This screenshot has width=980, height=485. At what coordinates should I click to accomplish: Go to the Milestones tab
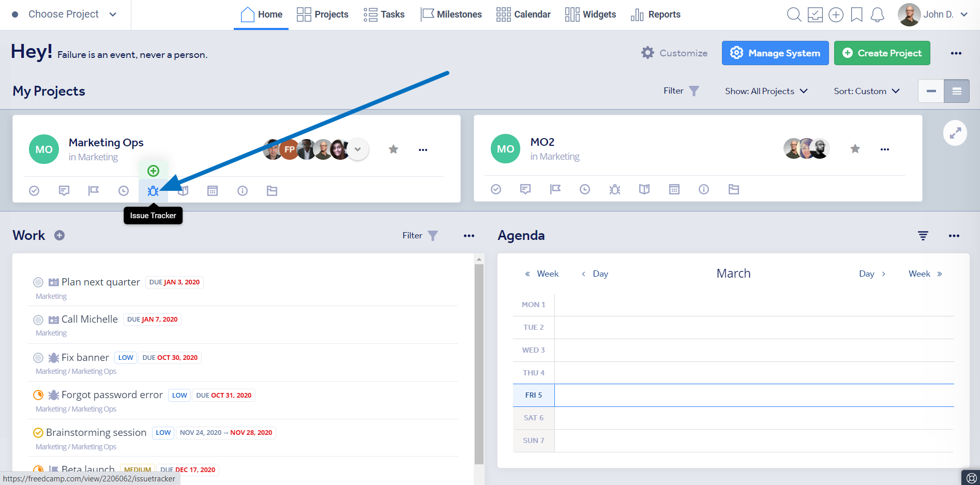[451, 14]
